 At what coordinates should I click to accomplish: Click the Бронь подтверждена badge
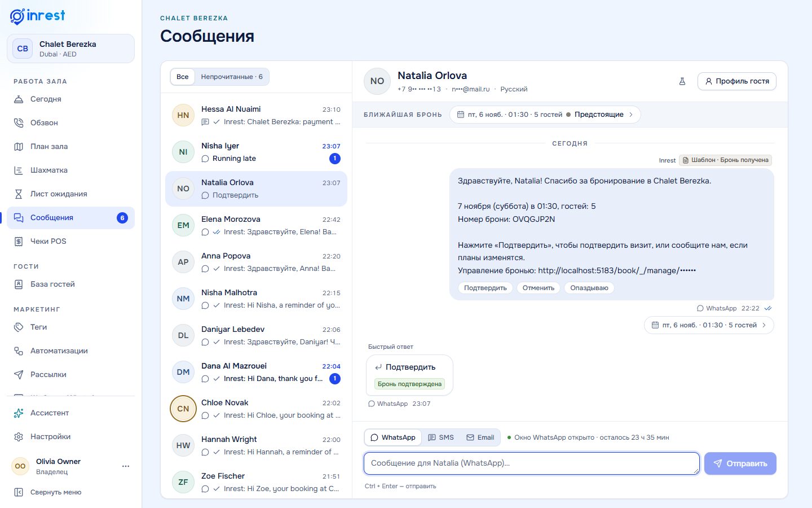tap(410, 384)
